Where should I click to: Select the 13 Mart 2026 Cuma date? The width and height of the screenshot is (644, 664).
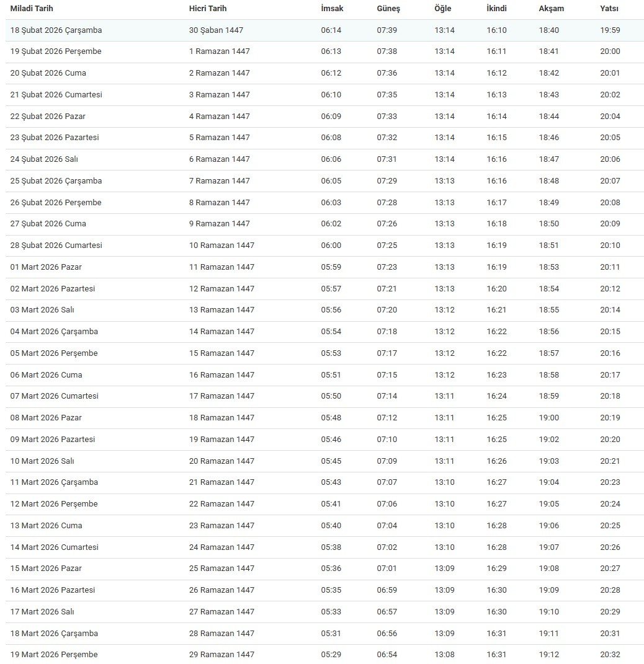coord(46,526)
